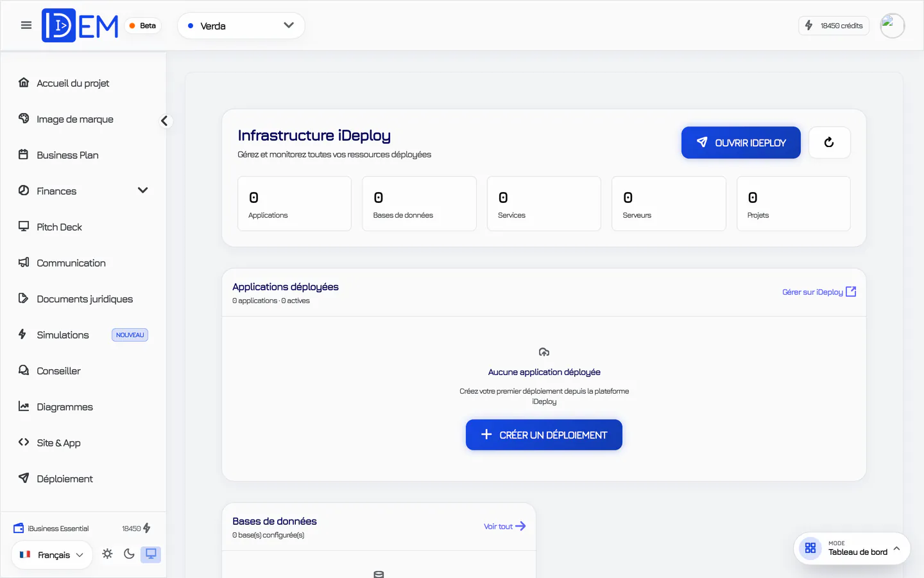Select system theme monitor icon
This screenshot has height=578, width=924.
151,554
